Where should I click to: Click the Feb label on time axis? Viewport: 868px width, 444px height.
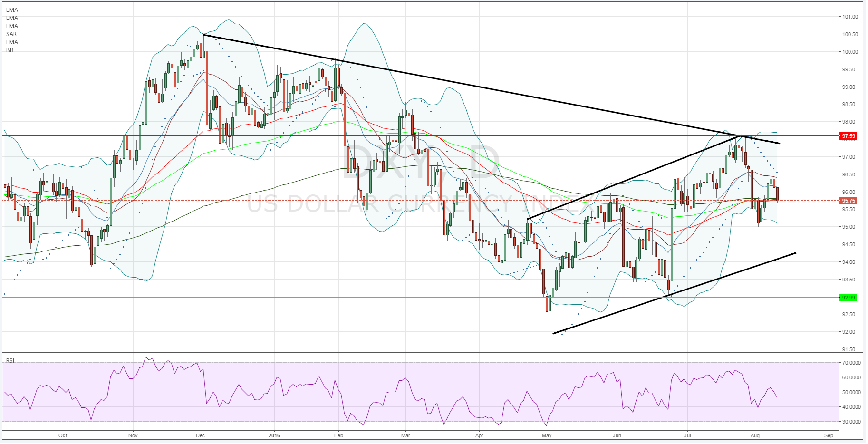[338, 435]
